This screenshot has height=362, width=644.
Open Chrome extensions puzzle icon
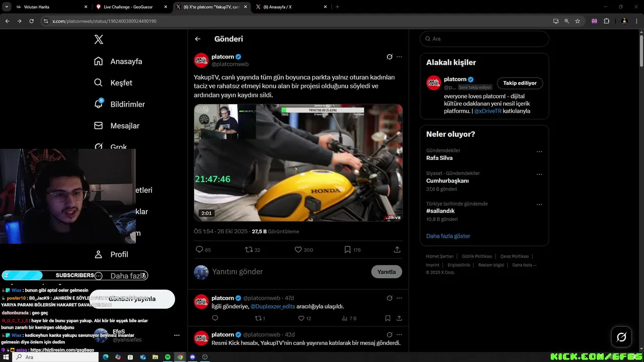[606, 21]
